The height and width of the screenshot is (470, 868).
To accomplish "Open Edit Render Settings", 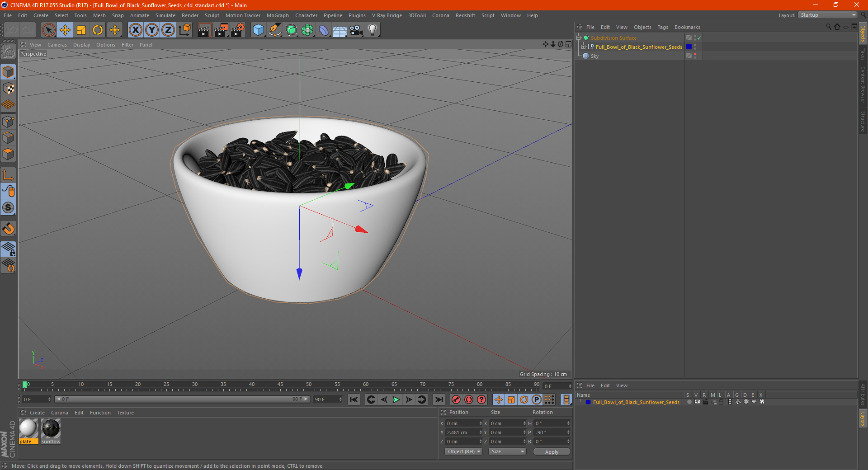I will click(238, 30).
